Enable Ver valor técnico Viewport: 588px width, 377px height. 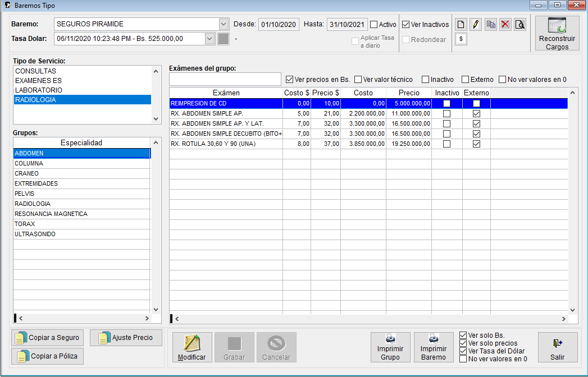[x=358, y=80]
